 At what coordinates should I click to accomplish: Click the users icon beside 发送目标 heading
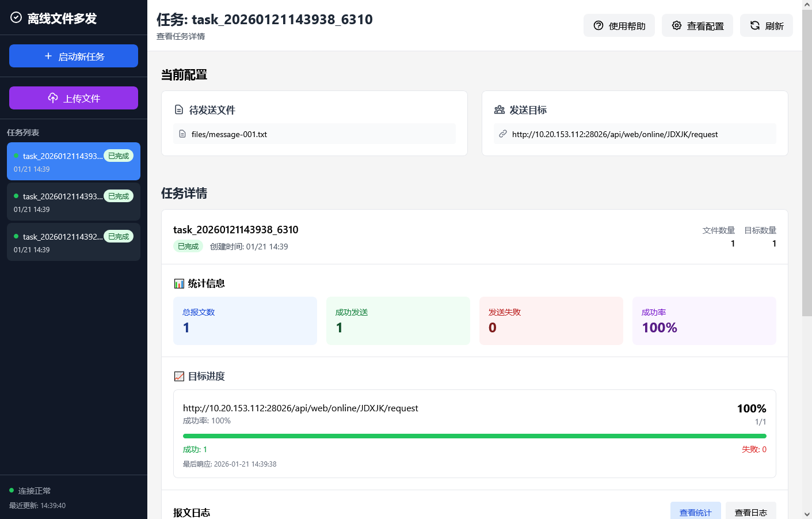click(x=498, y=109)
